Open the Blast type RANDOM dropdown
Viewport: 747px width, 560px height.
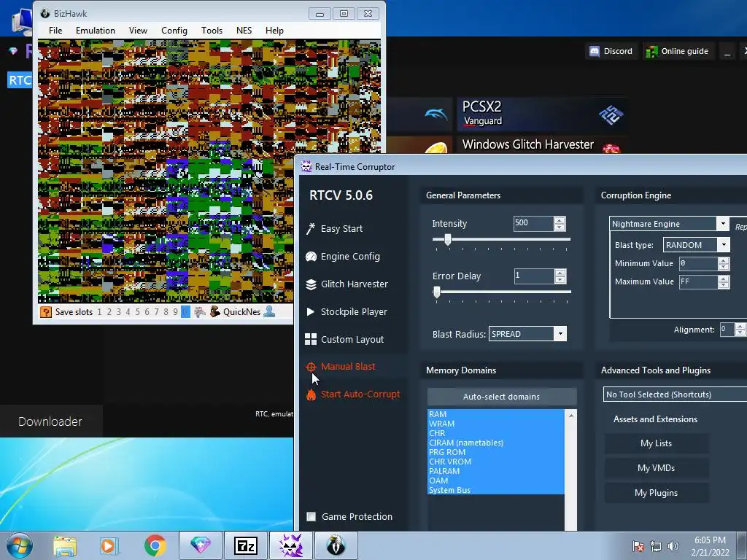coord(724,245)
